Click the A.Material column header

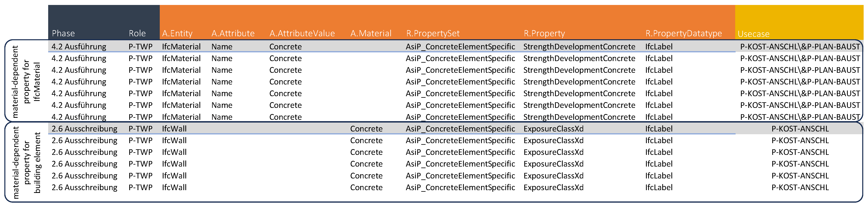tap(371, 33)
